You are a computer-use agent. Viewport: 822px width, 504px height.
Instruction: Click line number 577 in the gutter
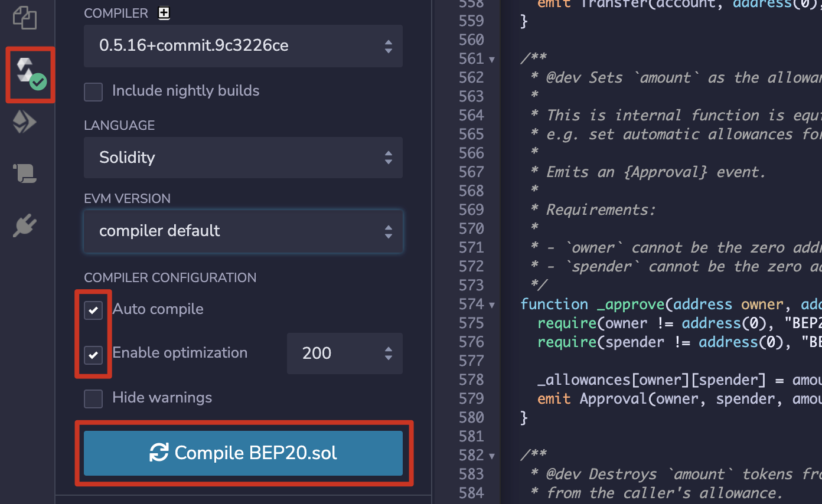pos(471,361)
